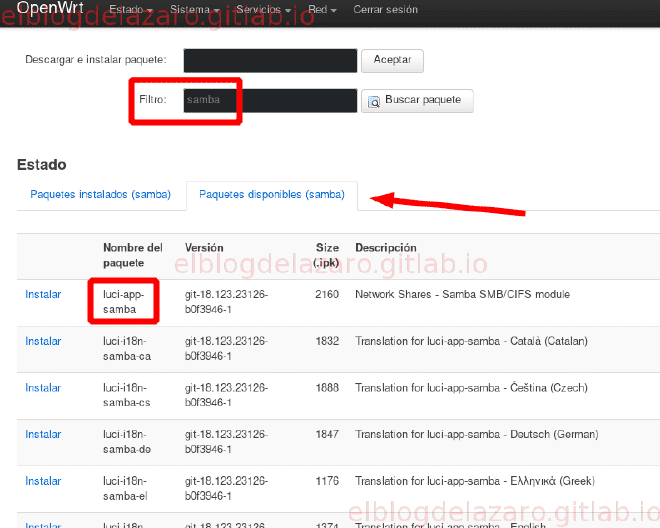This screenshot has width=660, height=528.
Task: Open the Red dropdown menu
Action: pyautogui.click(x=322, y=9)
